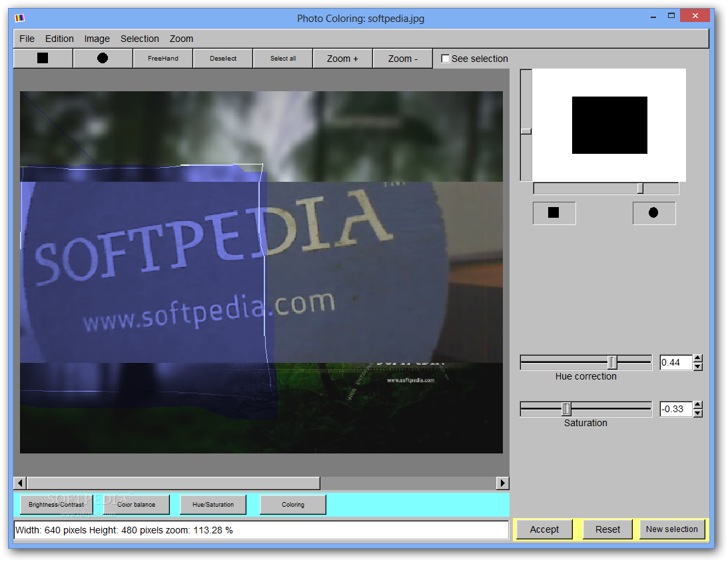The width and height of the screenshot is (728, 562).
Task: Select the ellipse selection tool in the toolbar
Action: 103,58
